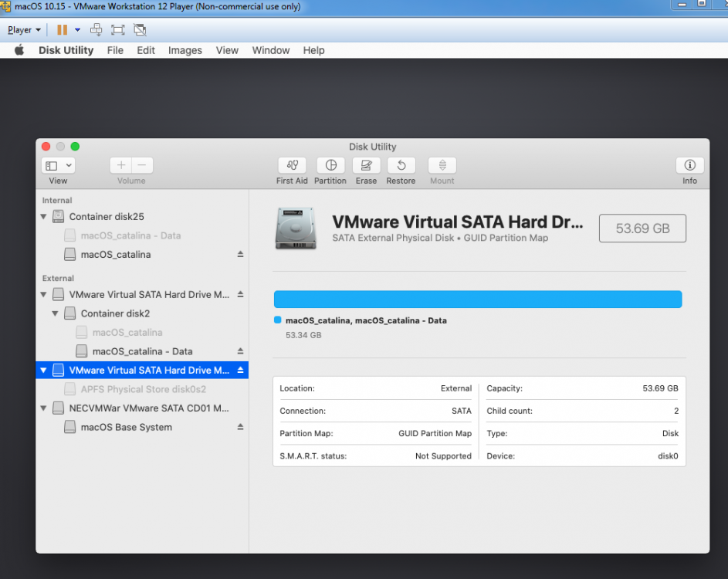The image size is (728, 579).
Task: Eject the first VMware Virtual SATA drive
Action: pyautogui.click(x=241, y=294)
